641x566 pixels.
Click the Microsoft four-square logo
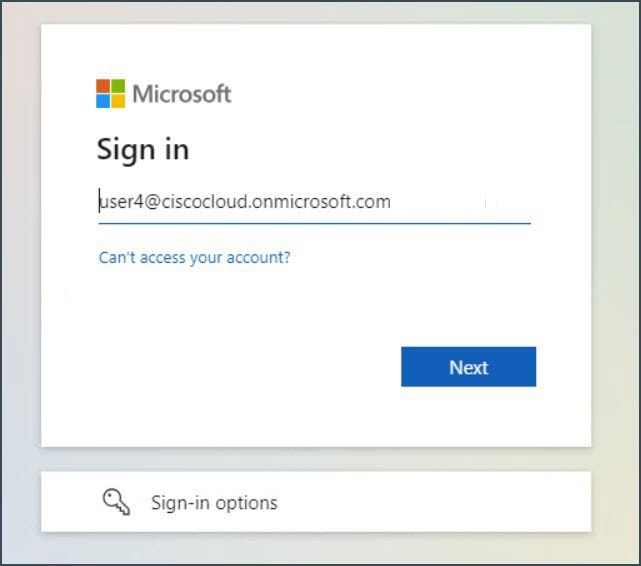pyautogui.click(x=110, y=94)
